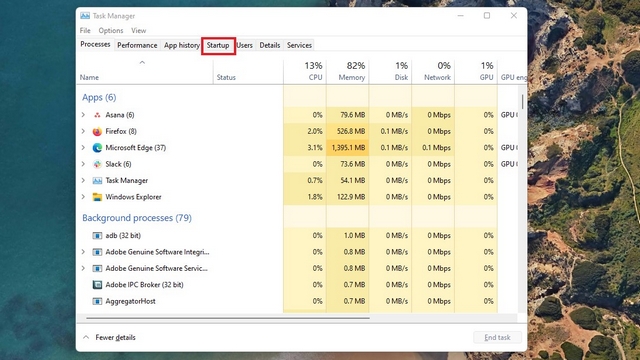This screenshot has width=640, height=360.
Task: Sort processes by CPU column
Action: point(305,71)
